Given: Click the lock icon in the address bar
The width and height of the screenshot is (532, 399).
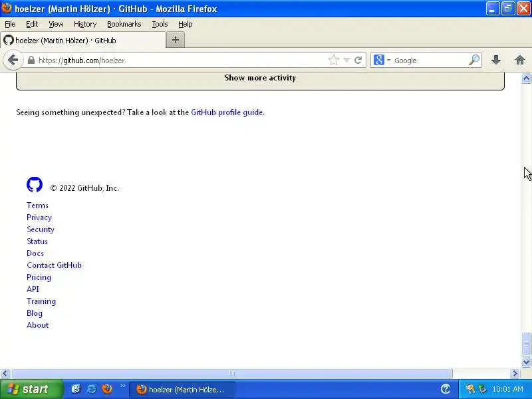Looking at the screenshot, I should tap(31, 61).
